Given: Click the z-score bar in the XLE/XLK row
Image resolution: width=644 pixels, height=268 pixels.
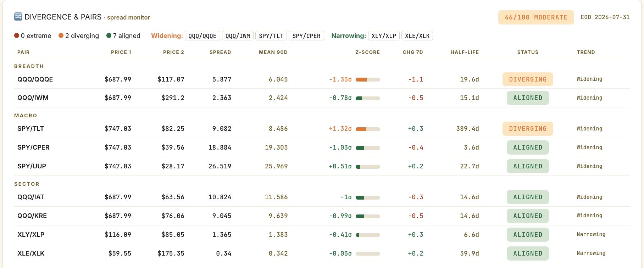Looking at the screenshot, I should [x=368, y=254].
